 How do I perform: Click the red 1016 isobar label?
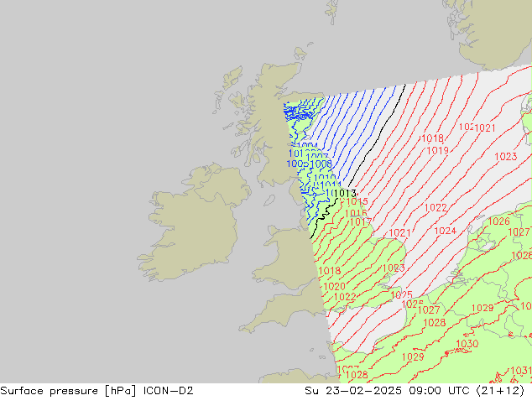point(356,213)
